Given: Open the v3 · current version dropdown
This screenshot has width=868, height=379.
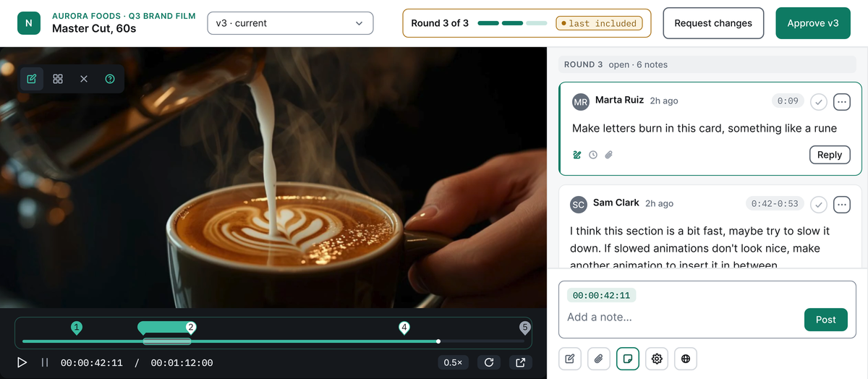Looking at the screenshot, I should click(x=291, y=23).
